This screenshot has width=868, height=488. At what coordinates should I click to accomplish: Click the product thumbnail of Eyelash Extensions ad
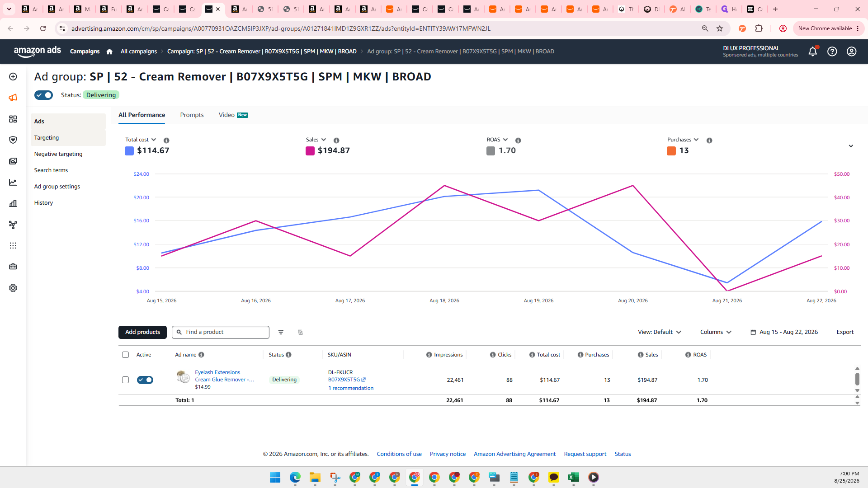pyautogui.click(x=183, y=376)
